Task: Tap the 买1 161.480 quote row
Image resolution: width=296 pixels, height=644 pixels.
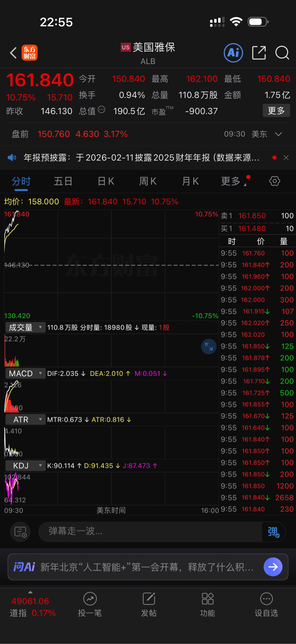Action: point(257,228)
